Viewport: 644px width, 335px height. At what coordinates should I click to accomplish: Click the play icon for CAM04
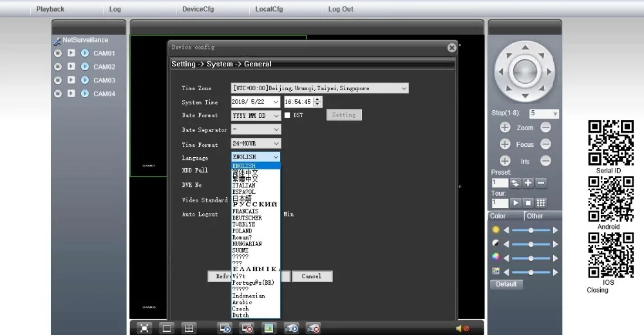71,93
